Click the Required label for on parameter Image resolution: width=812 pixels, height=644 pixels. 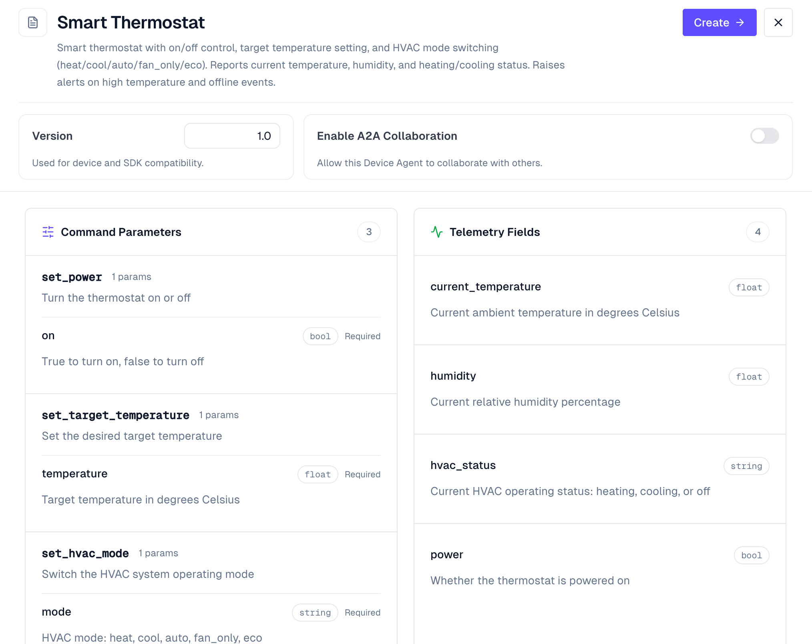(362, 336)
